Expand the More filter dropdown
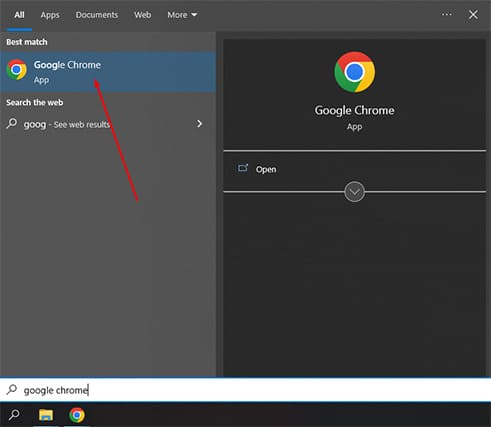Image resolution: width=491 pixels, height=427 pixels. pyautogui.click(x=182, y=15)
